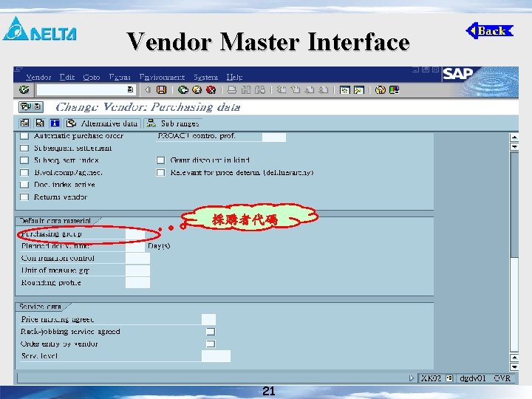Viewport: 532px width, 399px height.
Task: Click the Create New Session icon
Action: [x=345, y=90]
